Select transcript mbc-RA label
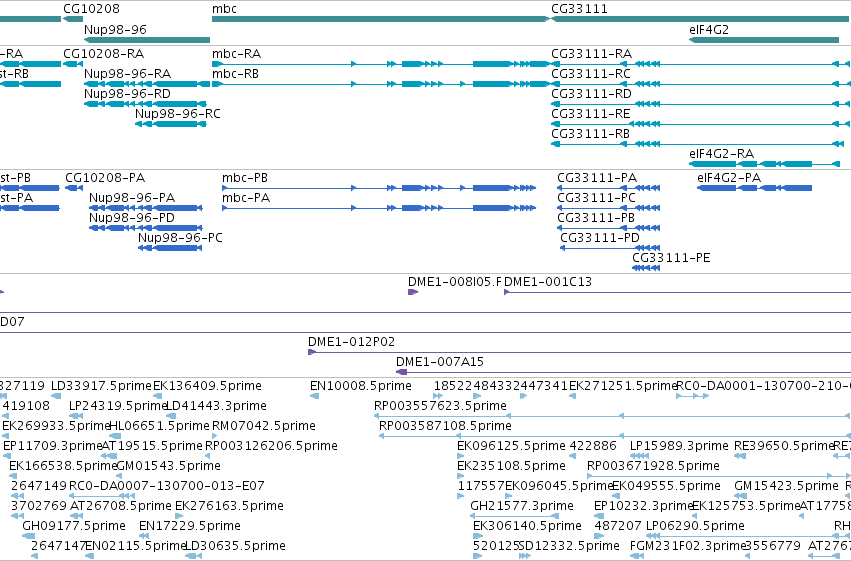851x561 pixels. pyautogui.click(x=236, y=54)
